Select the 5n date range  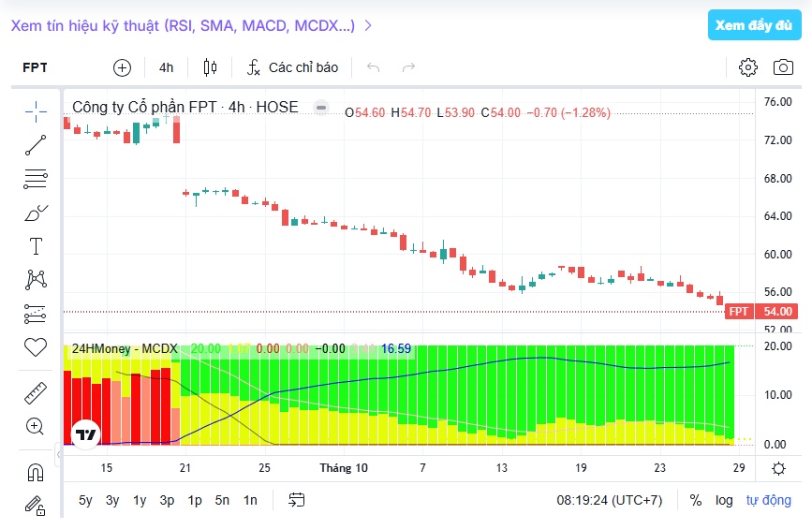click(222, 501)
